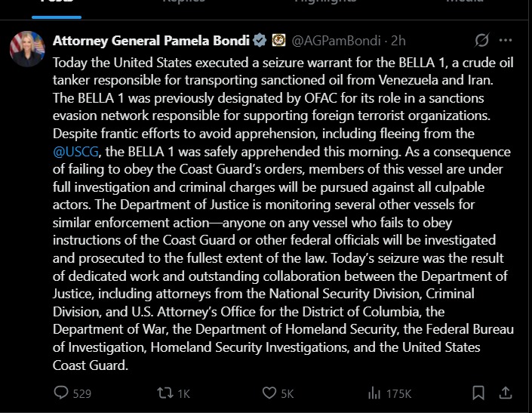Open view analytics bar chart icon
Viewport: 532px width, 413px height.
pyautogui.click(x=374, y=393)
